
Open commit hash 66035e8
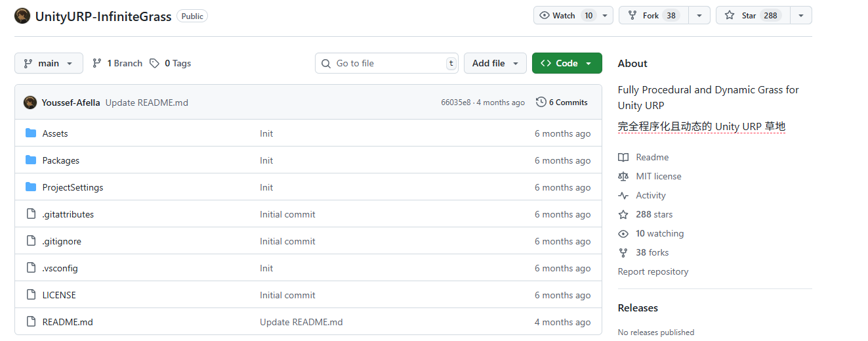(x=456, y=102)
